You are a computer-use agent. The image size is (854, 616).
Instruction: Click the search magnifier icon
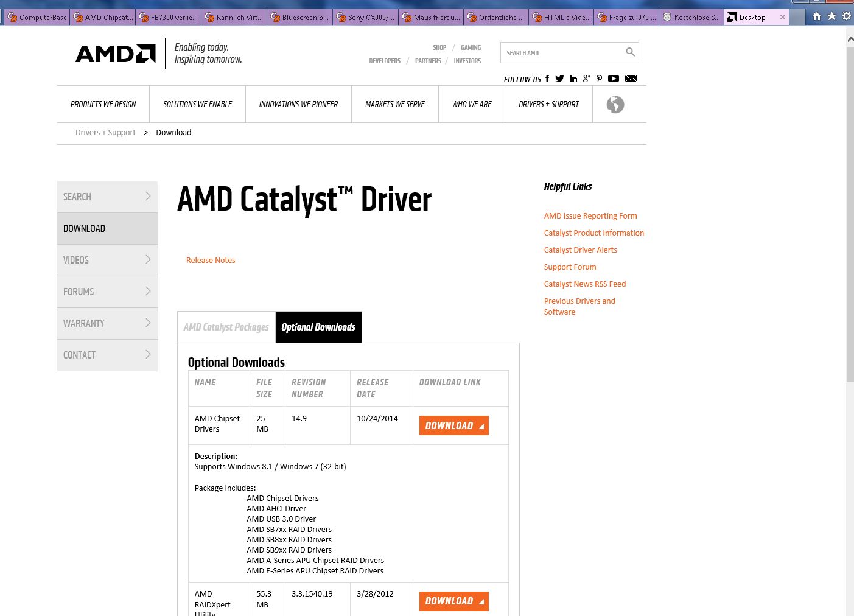[x=630, y=52]
